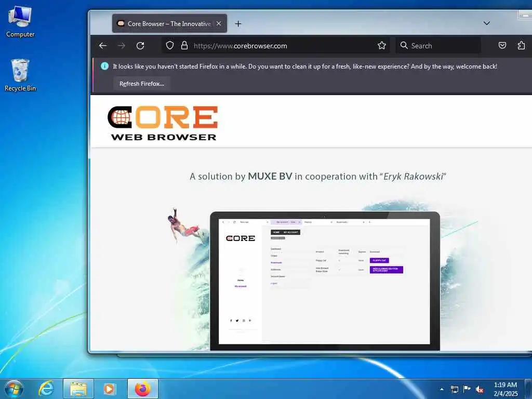Click the MUXE BV text
Viewport: 532px width, 399px height.
[270, 177]
